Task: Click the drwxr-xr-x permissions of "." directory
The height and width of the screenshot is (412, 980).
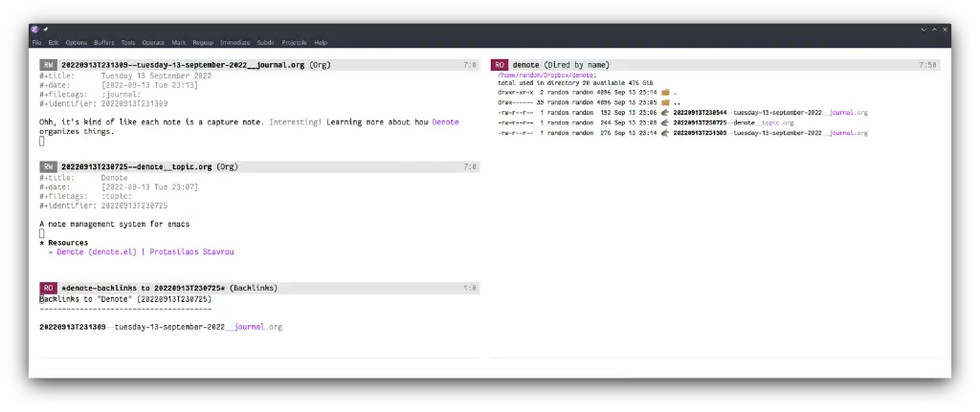Action: tap(515, 93)
